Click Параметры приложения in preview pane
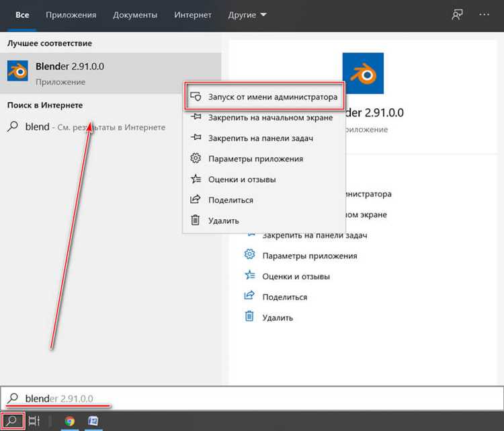 pyautogui.click(x=310, y=256)
